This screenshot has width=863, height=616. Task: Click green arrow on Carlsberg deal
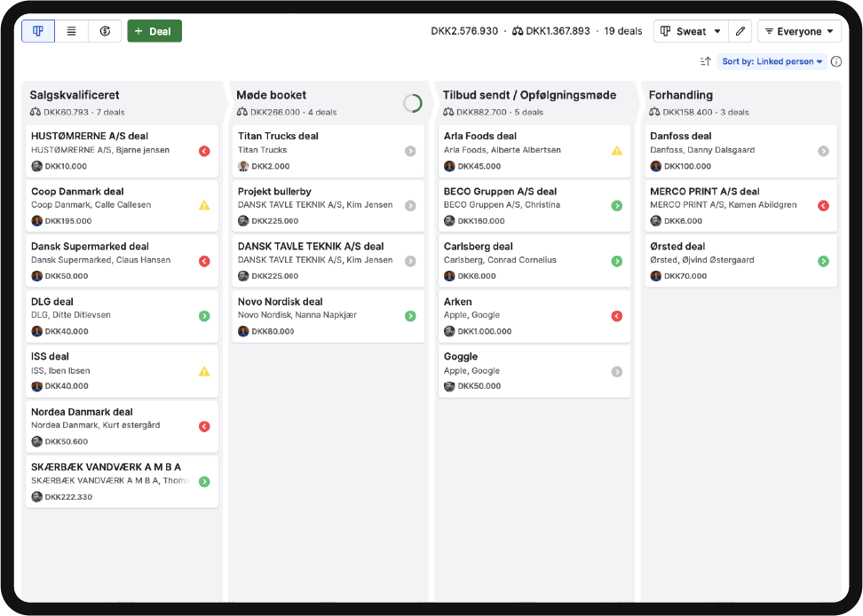(616, 261)
